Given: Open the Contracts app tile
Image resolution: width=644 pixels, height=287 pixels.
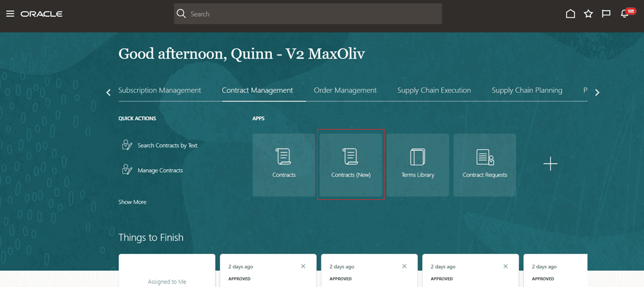Looking at the screenshot, I should [284, 165].
